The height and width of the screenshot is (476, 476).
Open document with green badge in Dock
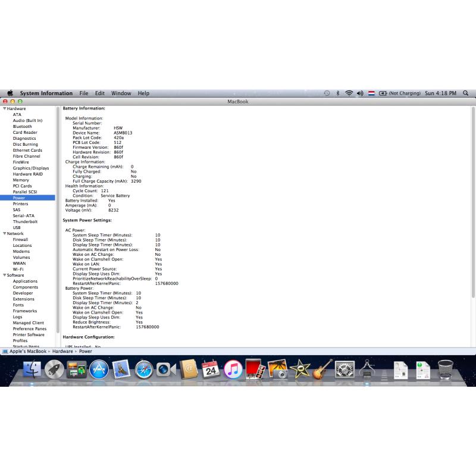(x=423, y=370)
